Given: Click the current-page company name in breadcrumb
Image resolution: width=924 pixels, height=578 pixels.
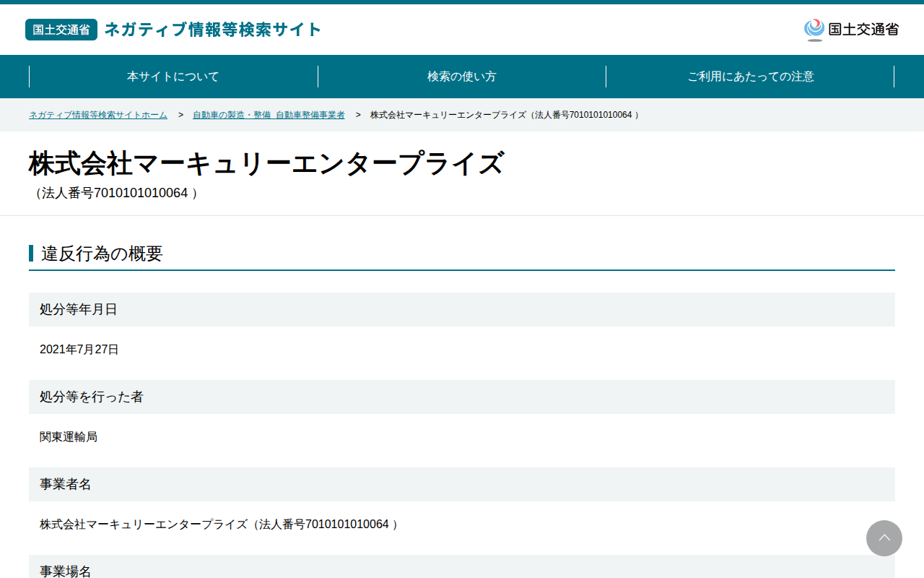Looking at the screenshot, I should coord(505,115).
